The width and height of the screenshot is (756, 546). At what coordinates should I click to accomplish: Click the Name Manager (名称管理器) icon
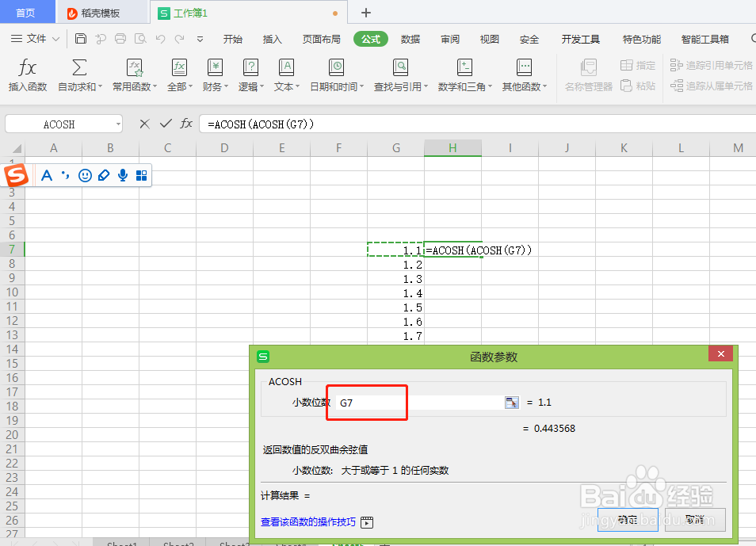[x=588, y=67]
